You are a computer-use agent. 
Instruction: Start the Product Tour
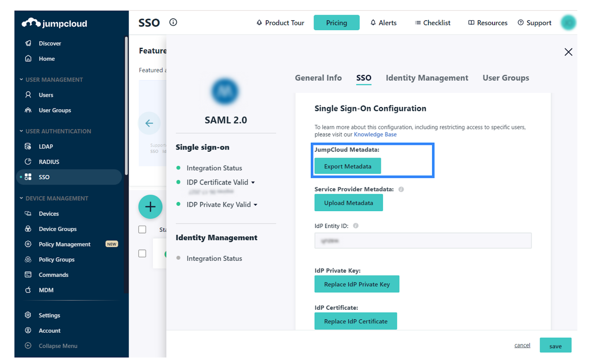click(x=280, y=23)
